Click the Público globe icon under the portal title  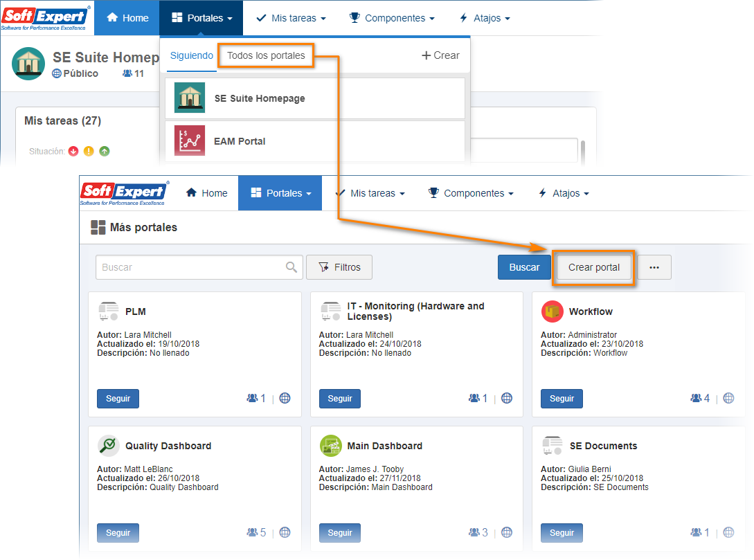tap(57, 73)
